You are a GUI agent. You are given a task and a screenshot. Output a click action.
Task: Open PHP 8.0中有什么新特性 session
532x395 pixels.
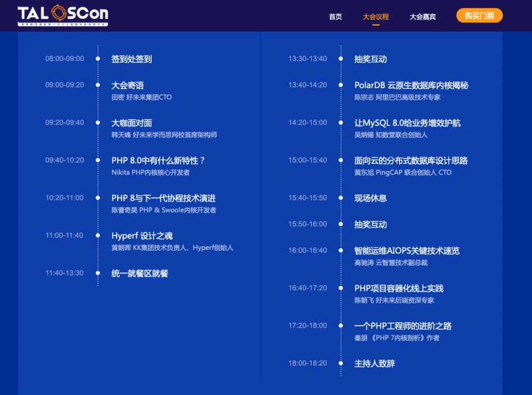click(158, 161)
